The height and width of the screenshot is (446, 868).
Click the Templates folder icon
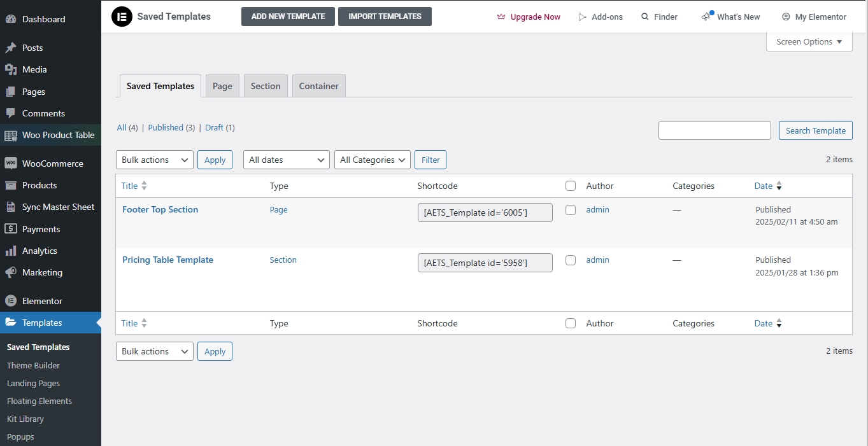tap(10, 323)
